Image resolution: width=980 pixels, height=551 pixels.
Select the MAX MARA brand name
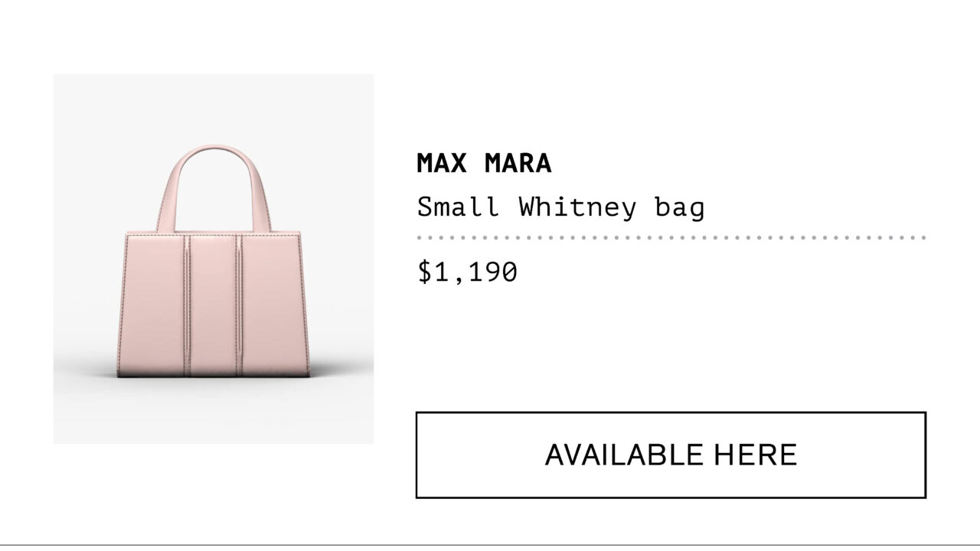pos(484,163)
